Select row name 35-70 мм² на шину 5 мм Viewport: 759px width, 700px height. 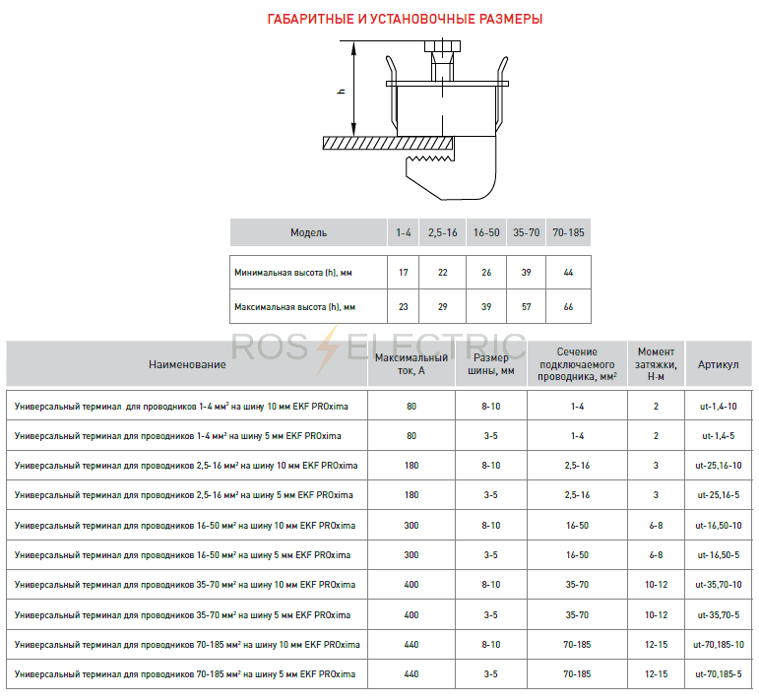(182, 615)
